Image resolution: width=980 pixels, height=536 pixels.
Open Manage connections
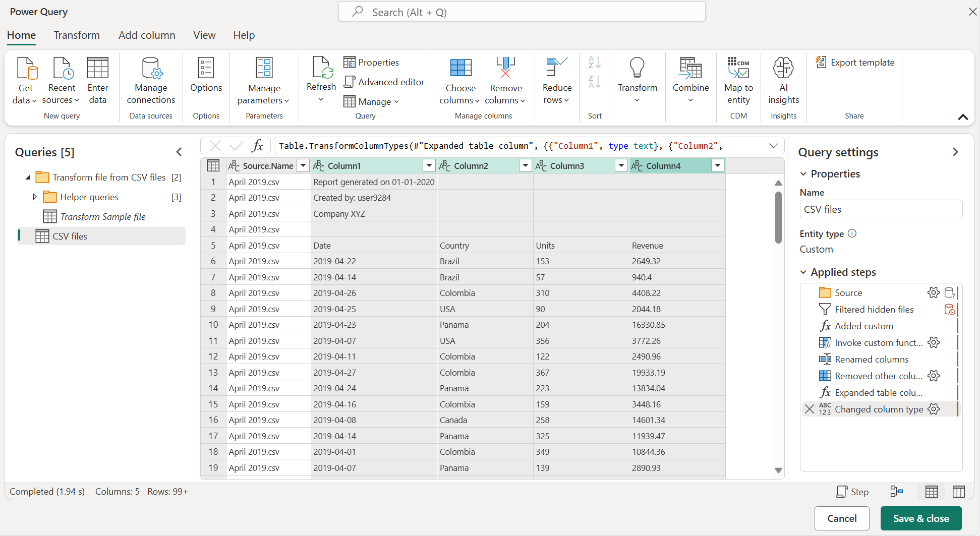click(x=151, y=81)
